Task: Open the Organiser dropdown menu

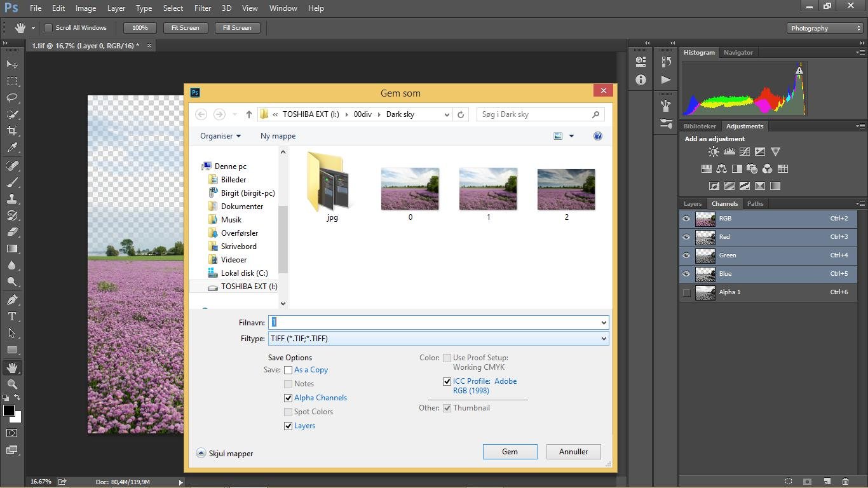Action: click(x=220, y=136)
